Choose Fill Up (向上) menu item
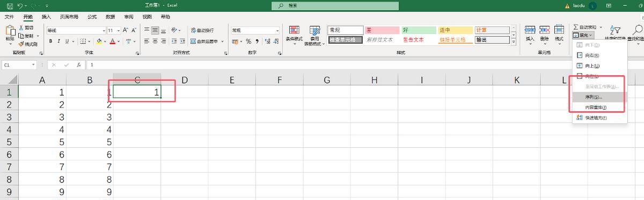Viewport: 644px width, 200px height. point(599,66)
